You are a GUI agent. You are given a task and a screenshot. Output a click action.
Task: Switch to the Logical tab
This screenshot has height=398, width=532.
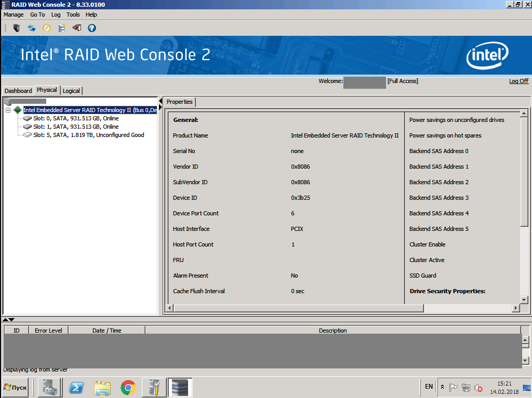[71, 90]
